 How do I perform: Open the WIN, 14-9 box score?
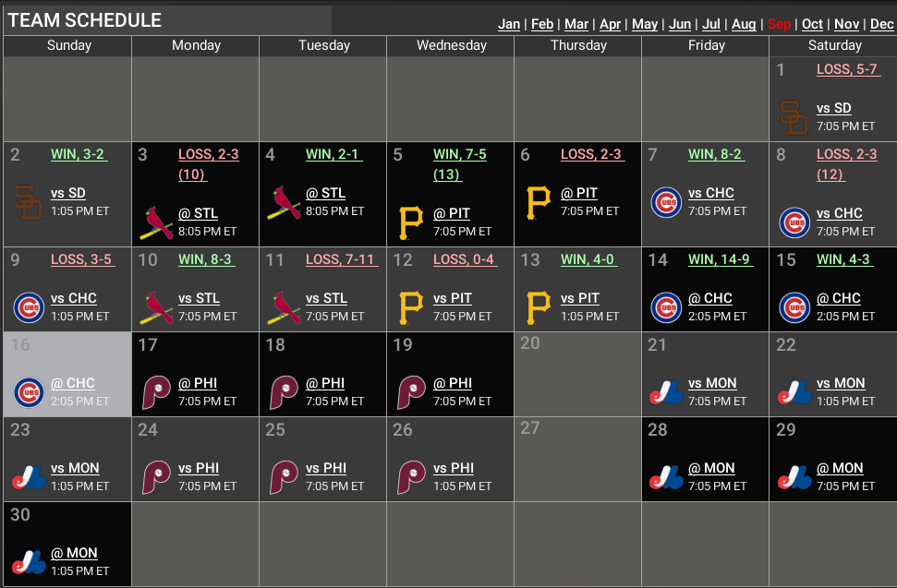pyautogui.click(x=721, y=260)
